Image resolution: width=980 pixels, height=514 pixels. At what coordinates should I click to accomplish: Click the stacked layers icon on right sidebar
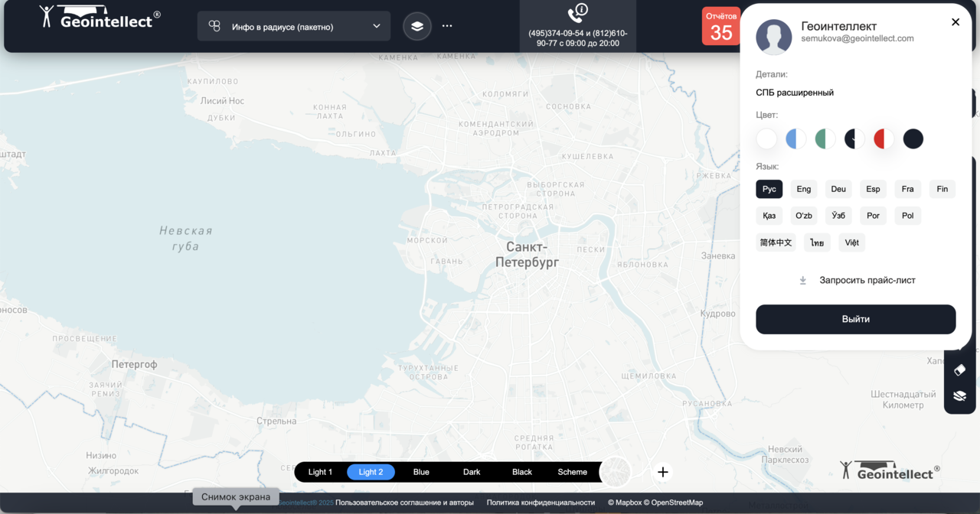pyautogui.click(x=959, y=396)
